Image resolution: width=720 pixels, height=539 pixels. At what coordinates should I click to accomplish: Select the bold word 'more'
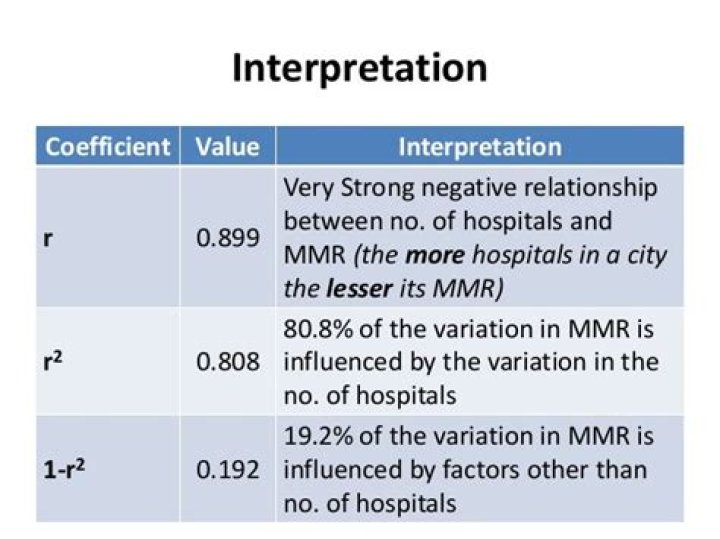coord(435,255)
